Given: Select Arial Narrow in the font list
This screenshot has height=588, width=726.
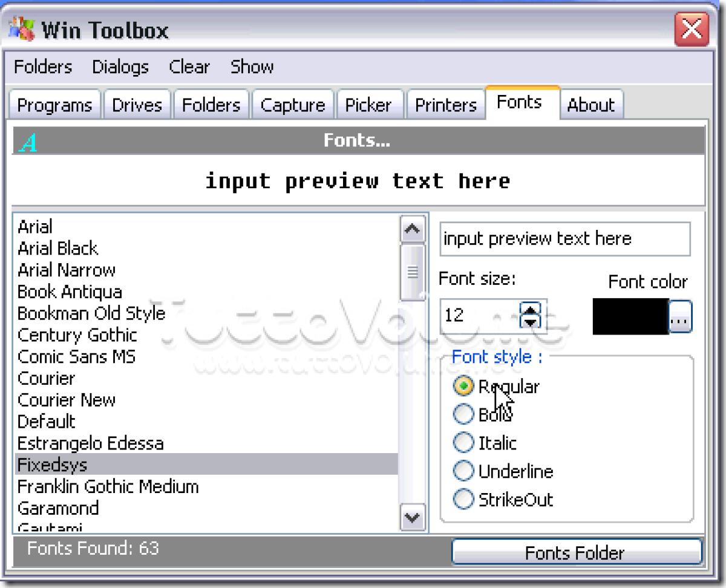Looking at the screenshot, I should tap(206, 270).
